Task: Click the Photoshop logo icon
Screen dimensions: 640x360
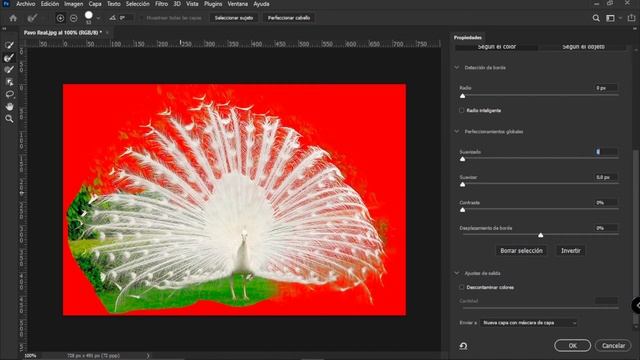Action: pyautogui.click(x=6, y=4)
